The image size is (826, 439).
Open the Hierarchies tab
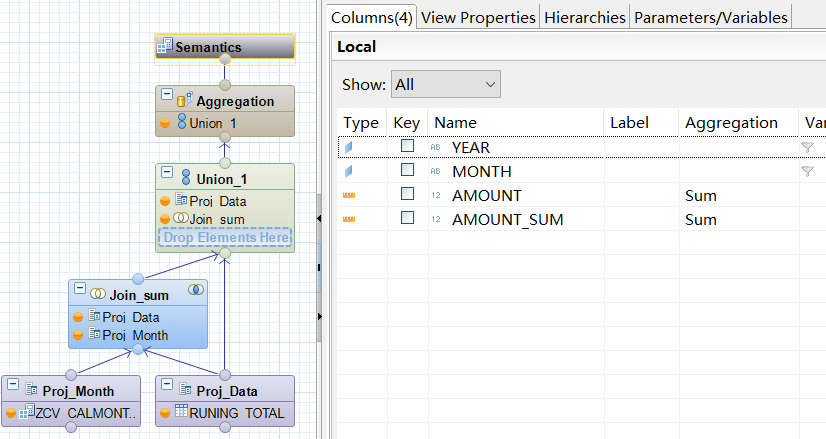click(x=585, y=17)
